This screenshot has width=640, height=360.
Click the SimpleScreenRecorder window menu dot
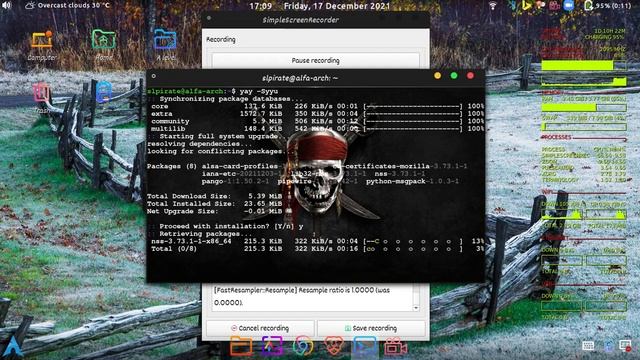[209, 18]
